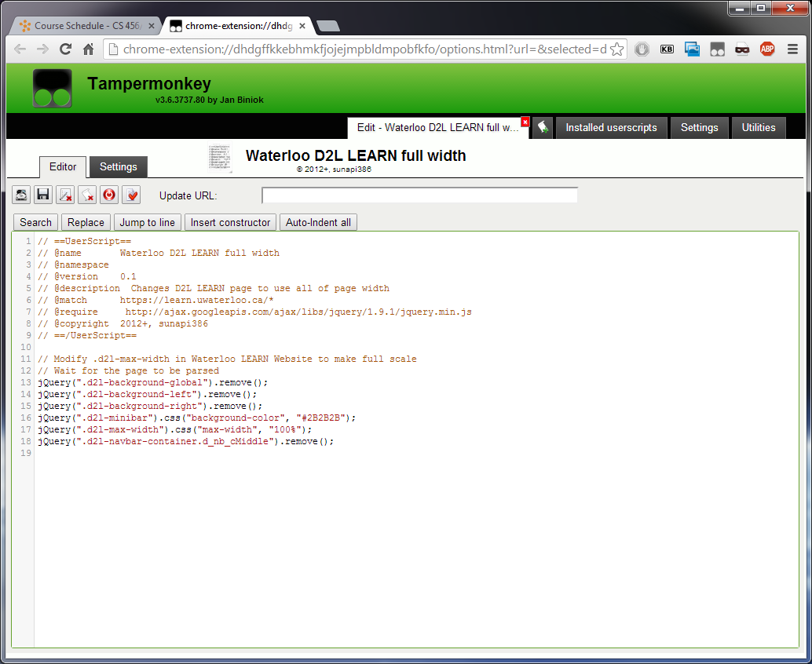Click the Save script floppy disk icon
The height and width of the screenshot is (664, 812).
coord(43,195)
